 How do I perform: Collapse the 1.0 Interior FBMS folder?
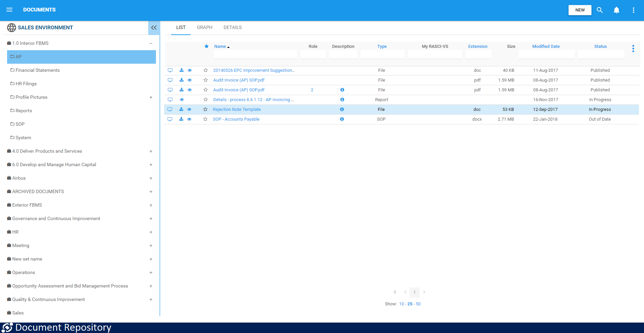click(151, 43)
